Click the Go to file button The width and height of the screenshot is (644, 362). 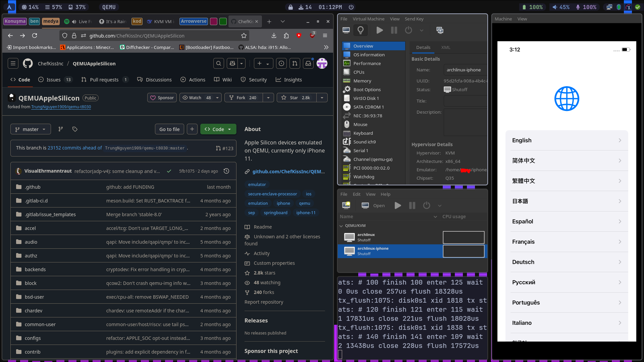click(169, 129)
